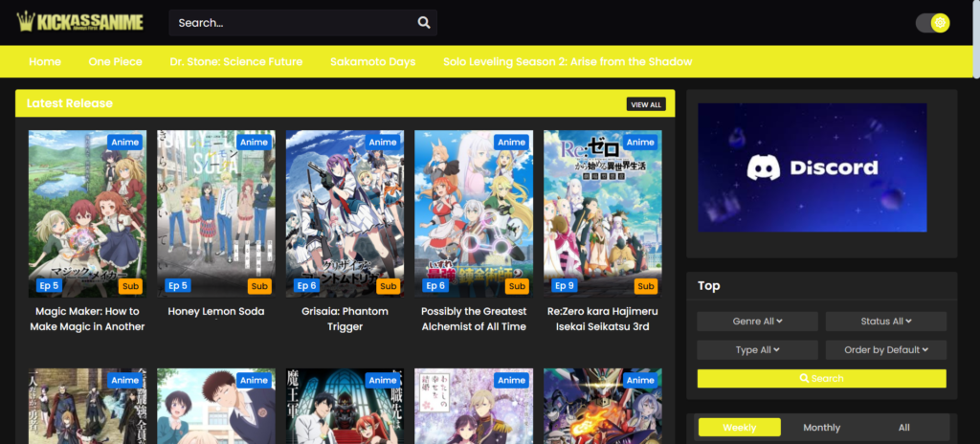Click Anime badge on Re:Zero poster
980x444 pixels.
click(x=640, y=142)
